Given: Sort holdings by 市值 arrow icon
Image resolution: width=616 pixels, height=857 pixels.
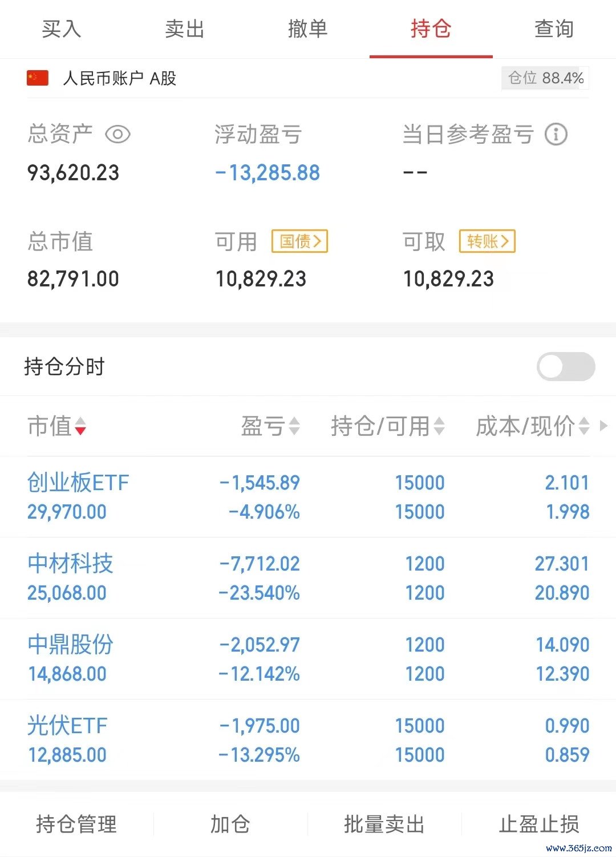Looking at the screenshot, I should tap(80, 426).
